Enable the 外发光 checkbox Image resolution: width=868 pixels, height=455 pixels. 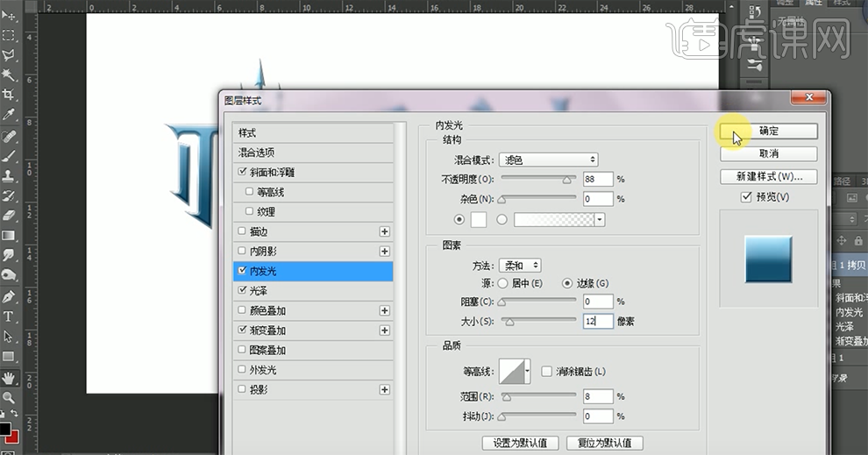click(x=242, y=369)
